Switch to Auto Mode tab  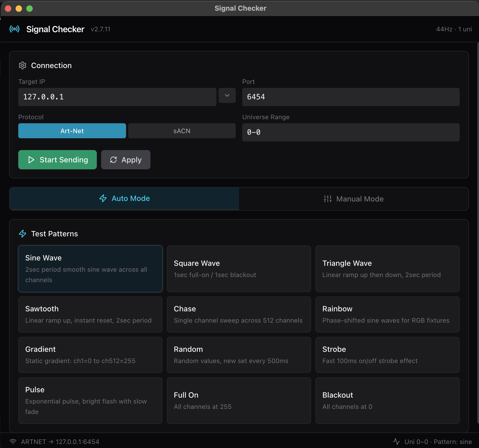tap(124, 199)
